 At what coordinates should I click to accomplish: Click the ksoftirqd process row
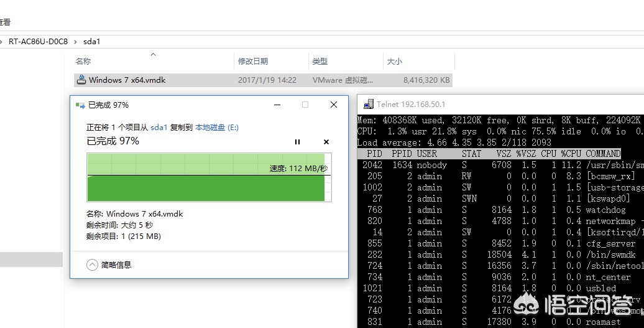click(500, 232)
